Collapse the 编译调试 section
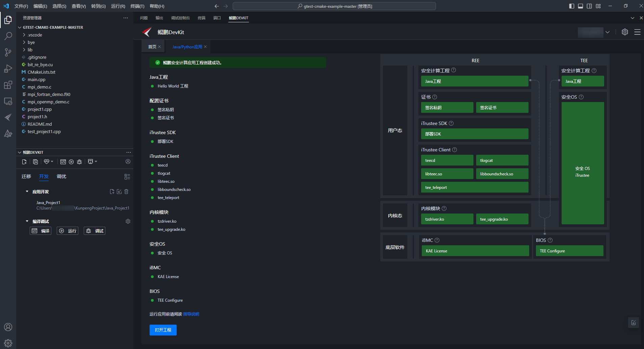This screenshot has width=644, height=349. [x=27, y=221]
